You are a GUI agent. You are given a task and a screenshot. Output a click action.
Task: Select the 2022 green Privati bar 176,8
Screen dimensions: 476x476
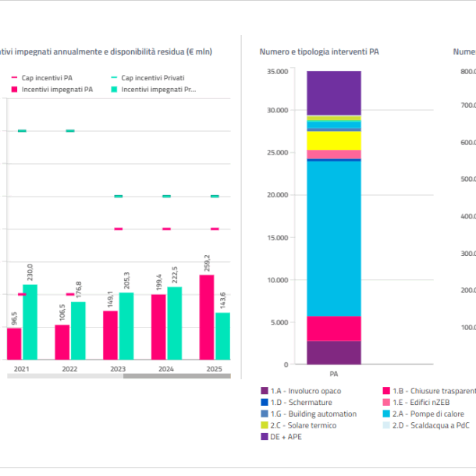coord(78,331)
